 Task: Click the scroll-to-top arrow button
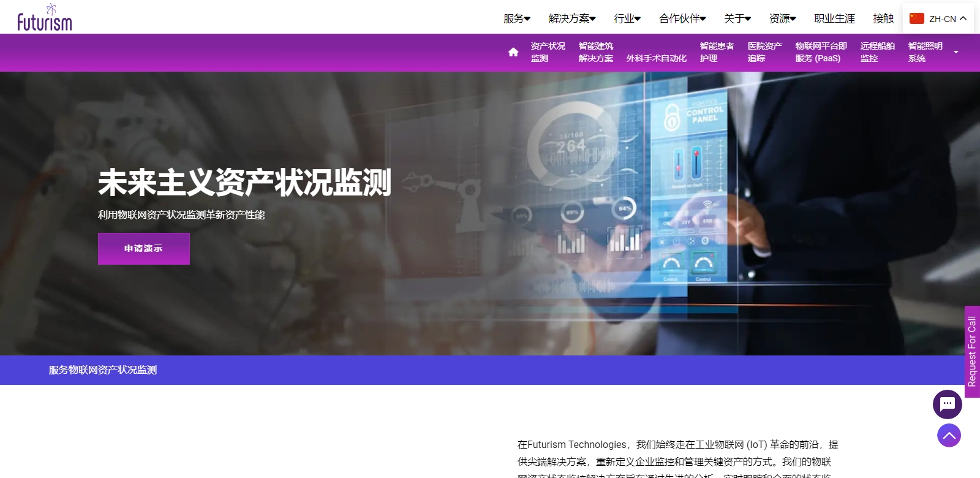pos(949,436)
